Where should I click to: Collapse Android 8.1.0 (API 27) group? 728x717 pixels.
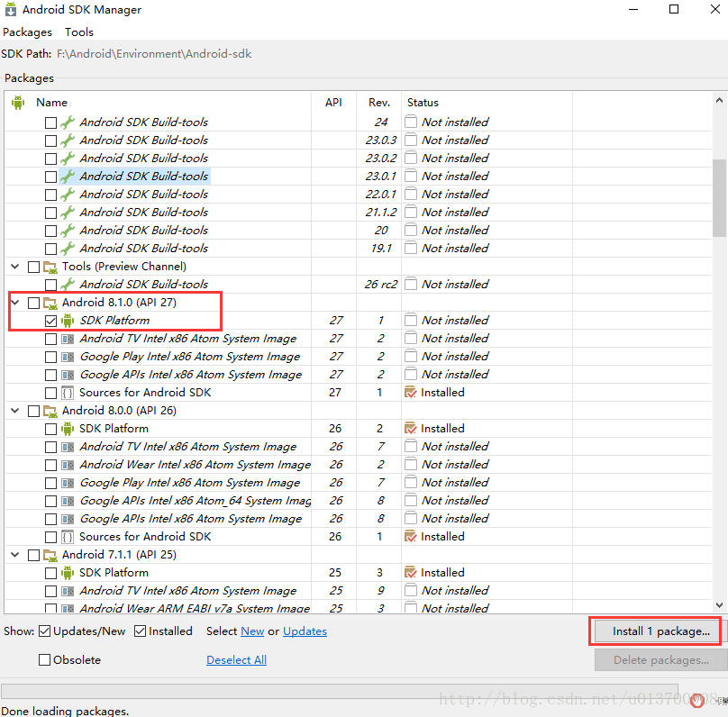[x=15, y=303]
